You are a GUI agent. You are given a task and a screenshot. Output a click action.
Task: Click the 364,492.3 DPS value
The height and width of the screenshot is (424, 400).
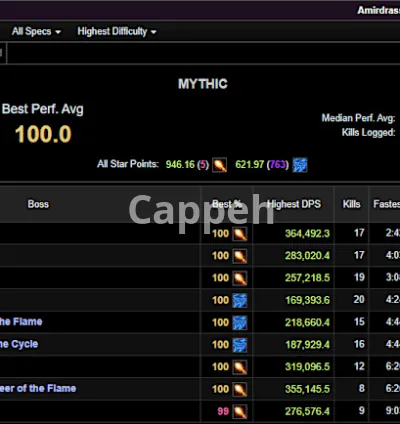pos(307,233)
